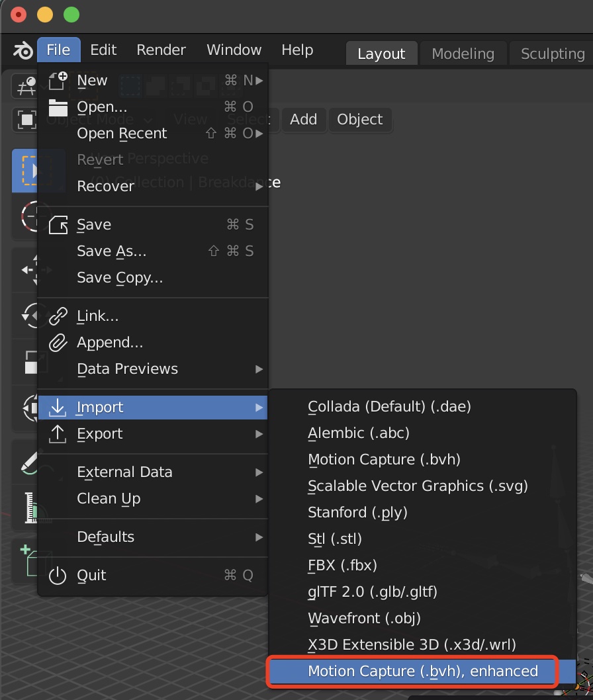The width and height of the screenshot is (593, 700).
Task: Choose Save Copy... entry
Action: click(x=153, y=278)
